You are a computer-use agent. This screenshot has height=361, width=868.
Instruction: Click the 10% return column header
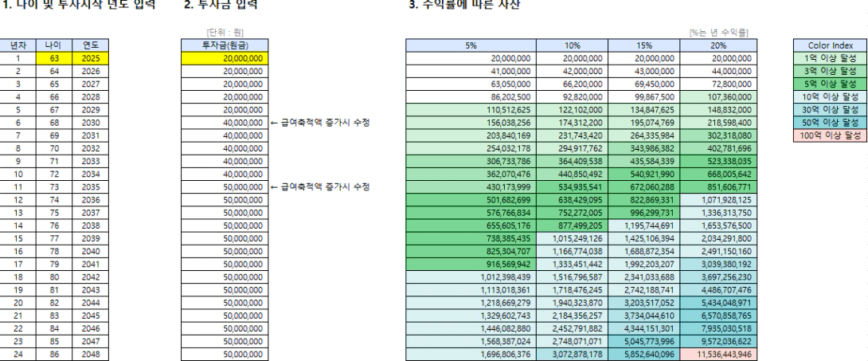pos(567,46)
